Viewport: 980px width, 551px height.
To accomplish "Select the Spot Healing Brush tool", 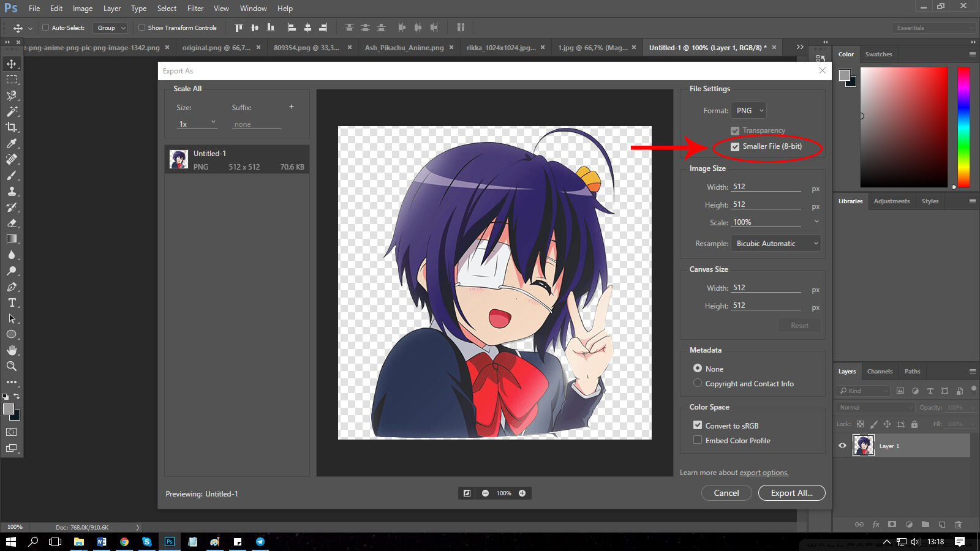I will 12,159.
